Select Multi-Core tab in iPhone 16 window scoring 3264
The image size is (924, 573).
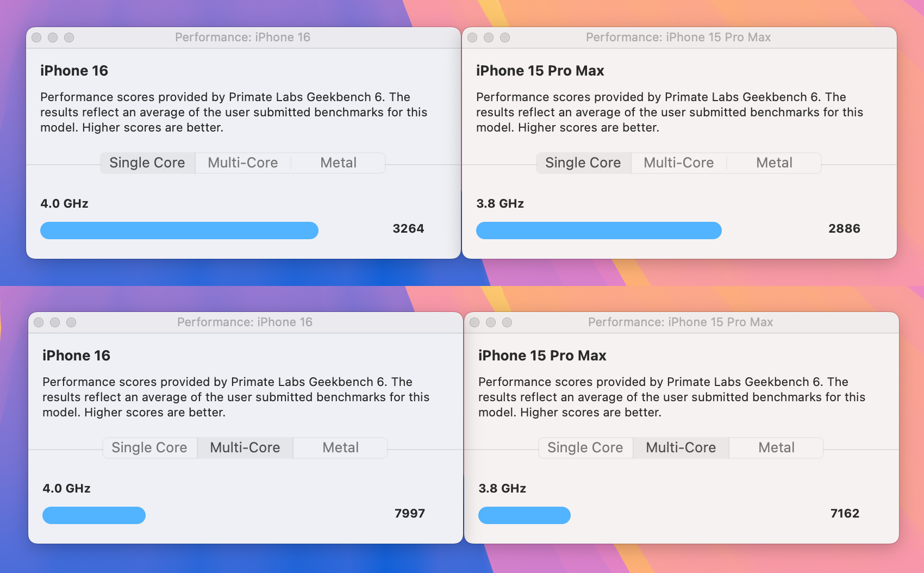coord(243,163)
